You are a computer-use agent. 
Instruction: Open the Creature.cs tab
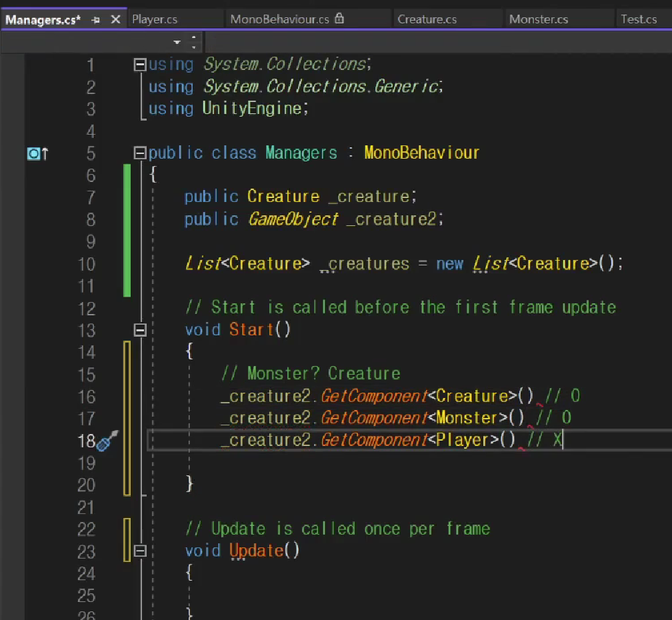[x=427, y=19]
